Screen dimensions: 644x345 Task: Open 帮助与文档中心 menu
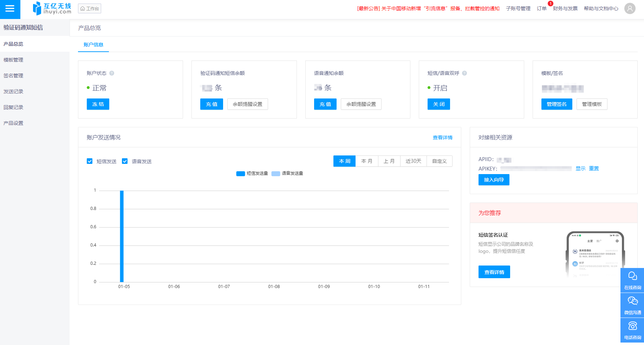(x=601, y=8)
